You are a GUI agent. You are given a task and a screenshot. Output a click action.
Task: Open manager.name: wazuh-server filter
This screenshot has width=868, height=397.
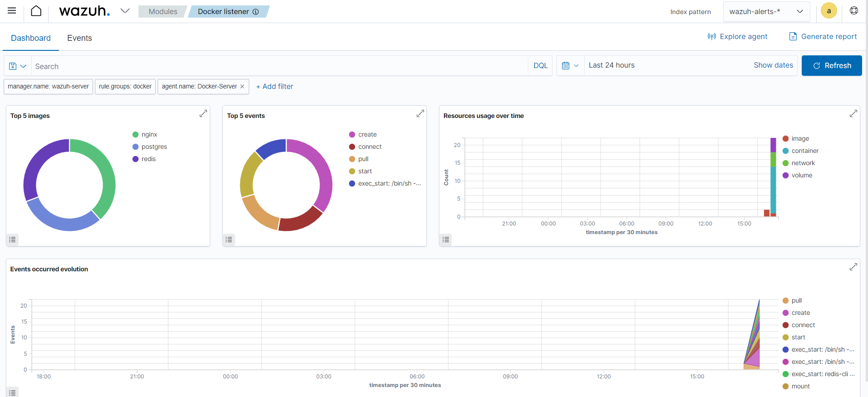click(x=48, y=87)
